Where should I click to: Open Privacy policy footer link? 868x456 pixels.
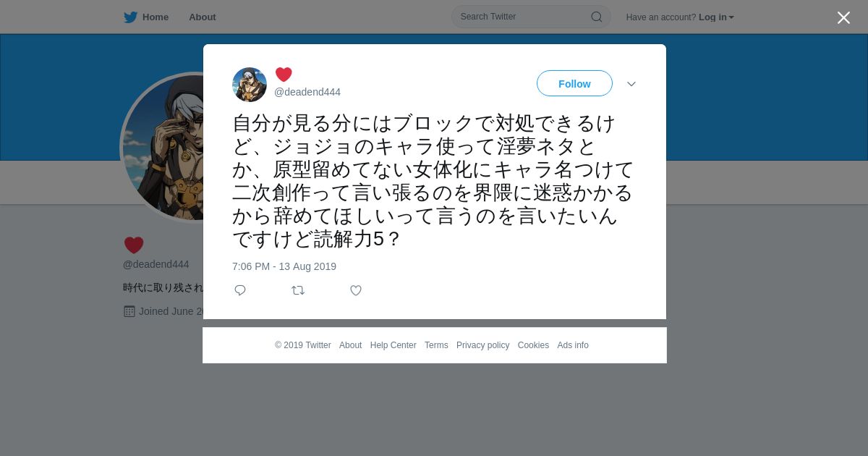(x=482, y=345)
